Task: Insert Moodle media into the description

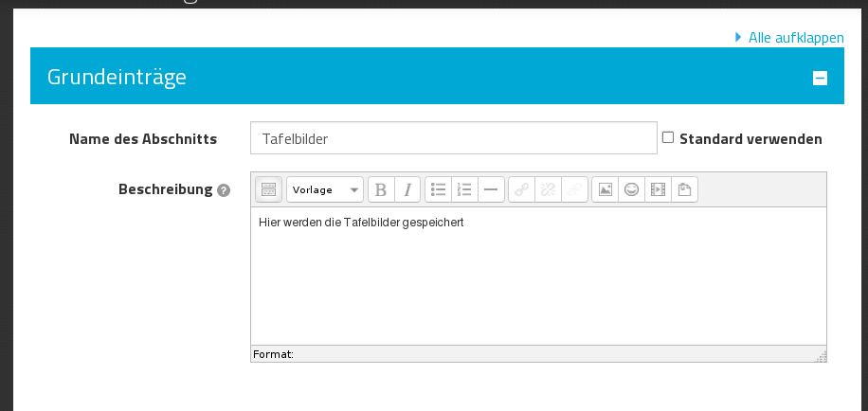Action: (x=658, y=189)
